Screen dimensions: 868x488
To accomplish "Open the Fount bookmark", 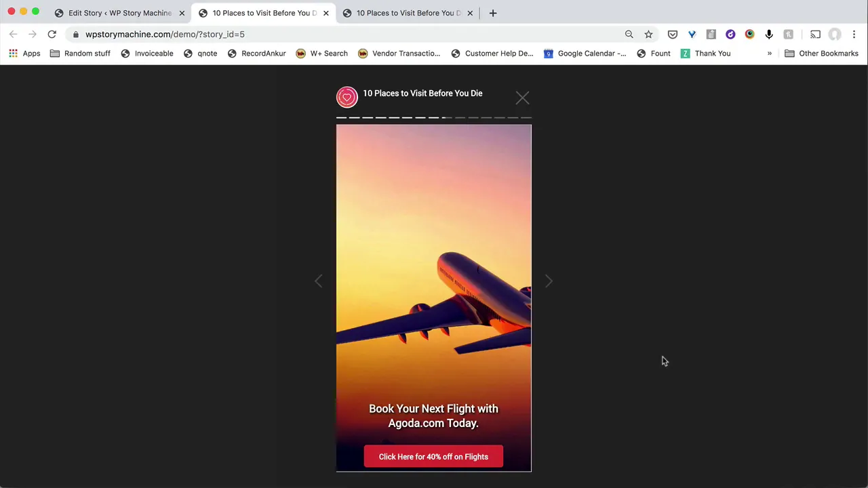I will click(x=653, y=54).
